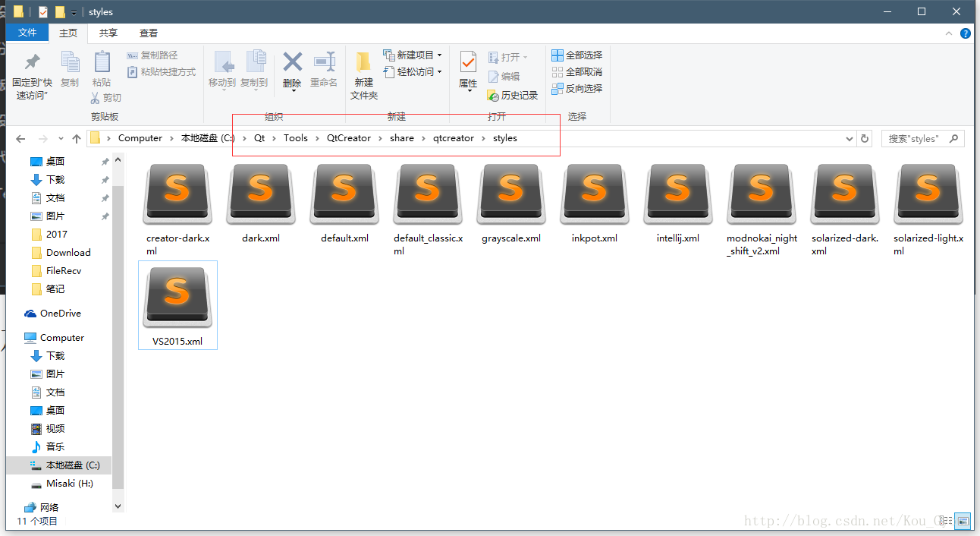Image resolution: width=980 pixels, height=536 pixels.
Task: Click QtCreator in the address breadcrumb
Action: [x=349, y=138]
